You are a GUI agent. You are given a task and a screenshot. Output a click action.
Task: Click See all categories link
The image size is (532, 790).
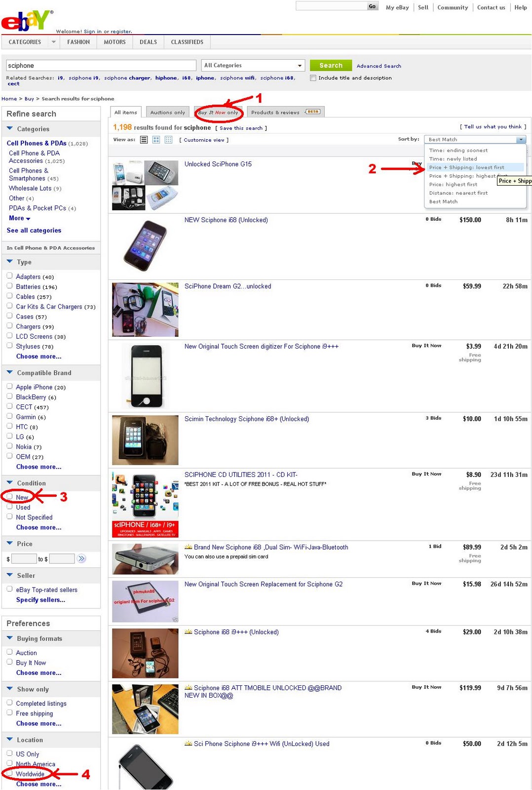(x=34, y=231)
